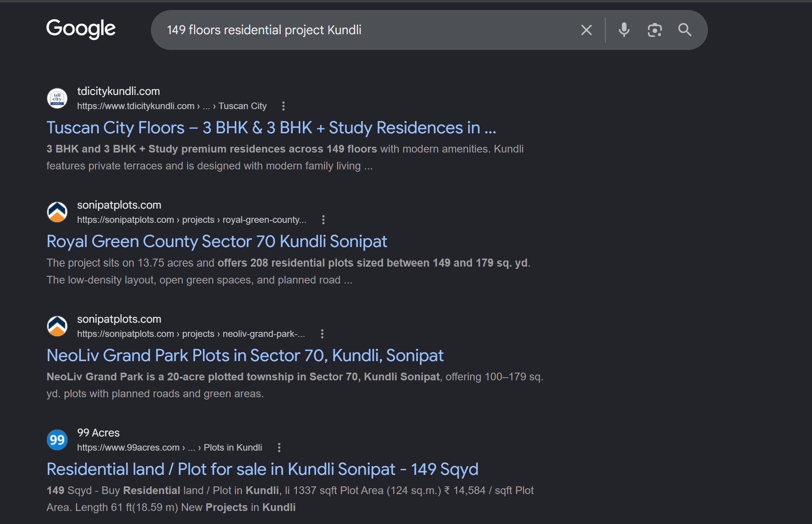Viewport: 812px width, 524px height.
Task: Click the 99acres.com 'Plots in Kundli' breadcrumb URL
Action: coord(169,448)
